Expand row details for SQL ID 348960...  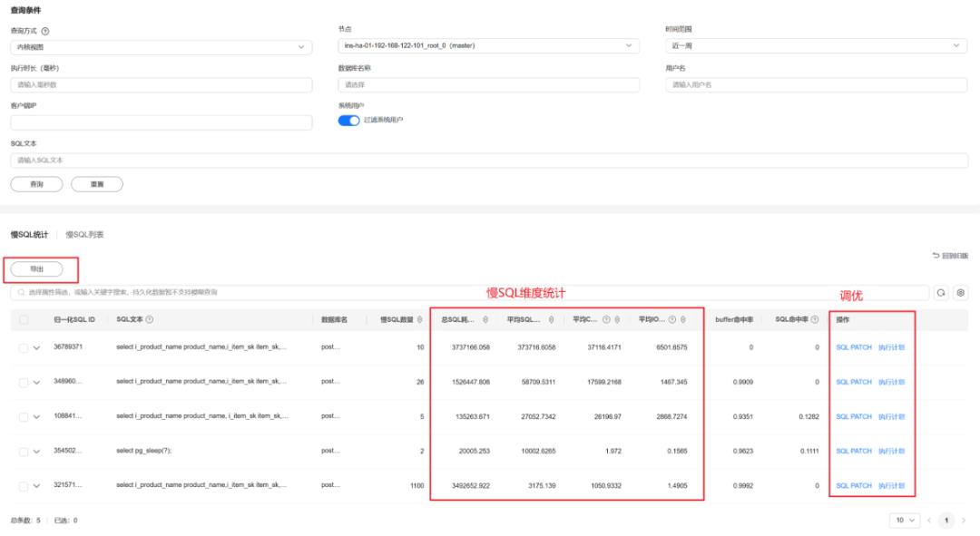coord(37,383)
